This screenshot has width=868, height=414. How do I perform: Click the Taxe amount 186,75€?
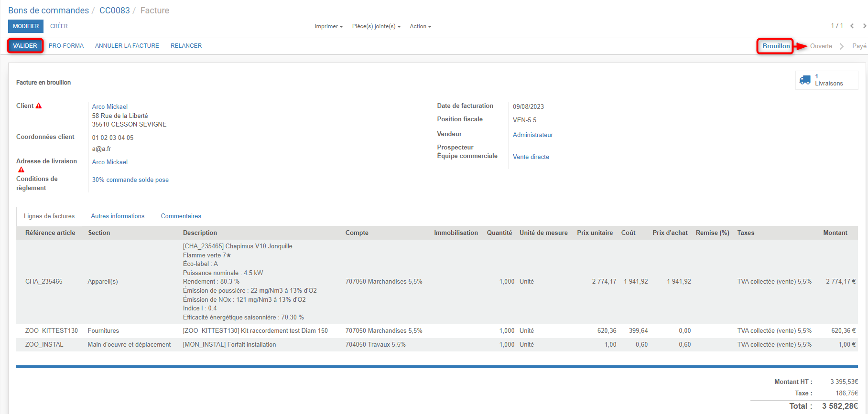tap(846, 393)
